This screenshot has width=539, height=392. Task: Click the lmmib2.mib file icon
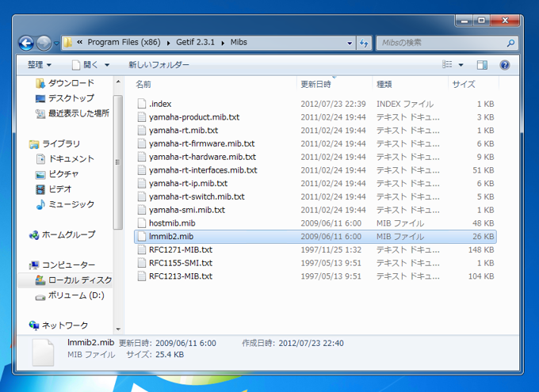(142, 236)
